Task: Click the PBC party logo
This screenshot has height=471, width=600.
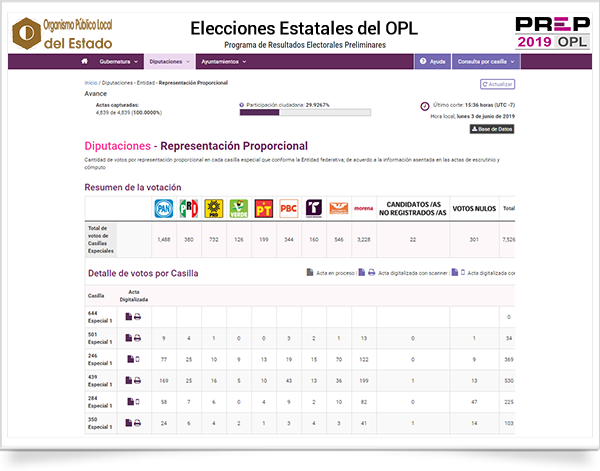Action: pyautogui.click(x=289, y=209)
